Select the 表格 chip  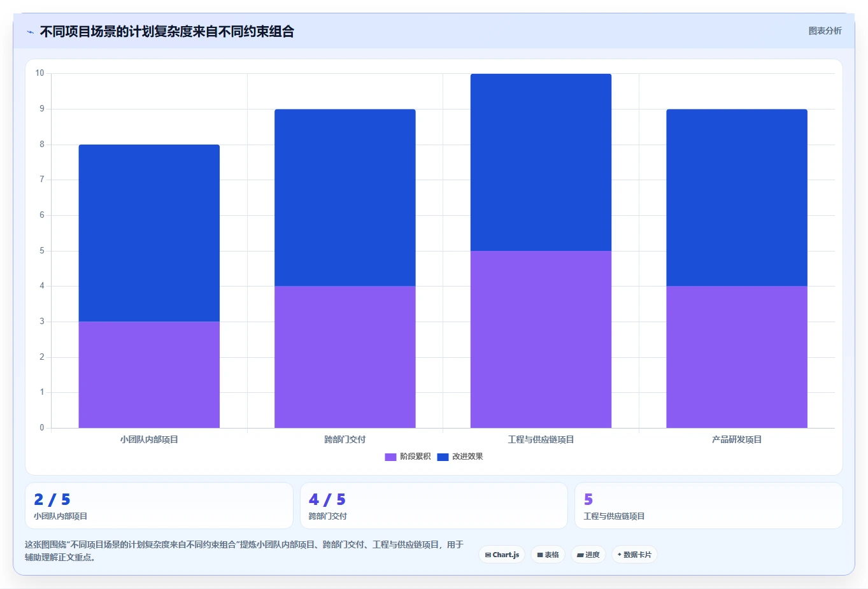[x=548, y=555]
